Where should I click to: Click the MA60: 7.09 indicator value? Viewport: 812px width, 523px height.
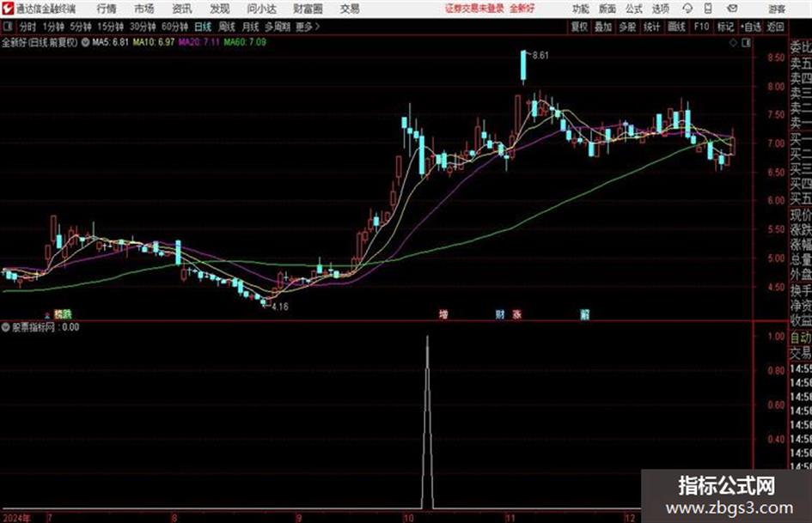tap(245, 42)
